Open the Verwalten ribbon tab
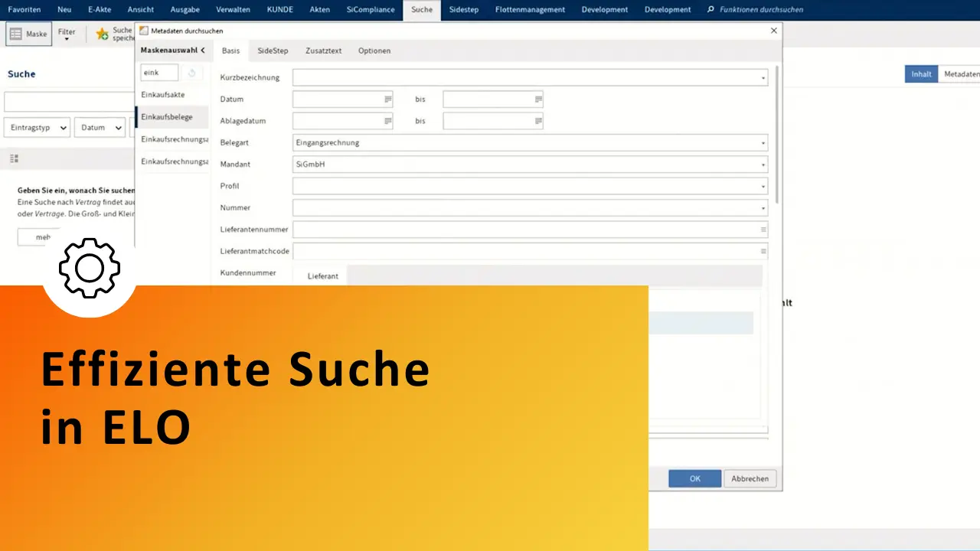980x551 pixels. click(x=234, y=10)
